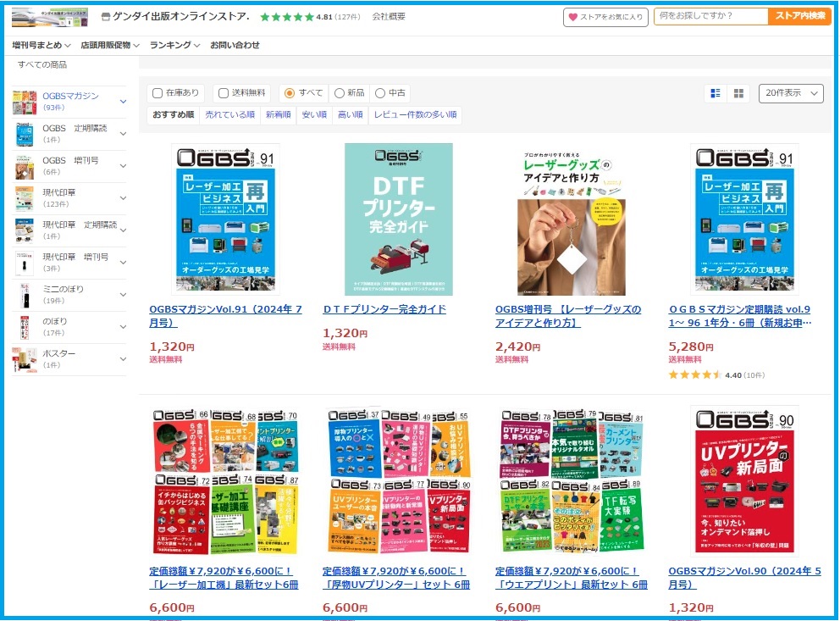Expand the OGBS 増刊号 category chevron
The width and height of the screenshot is (840, 621).
click(x=124, y=165)
